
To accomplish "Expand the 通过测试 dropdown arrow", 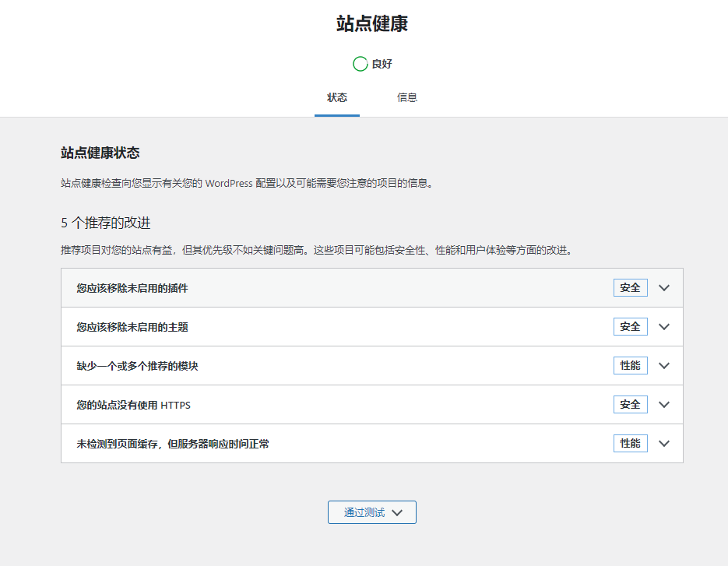I will 397,513.
